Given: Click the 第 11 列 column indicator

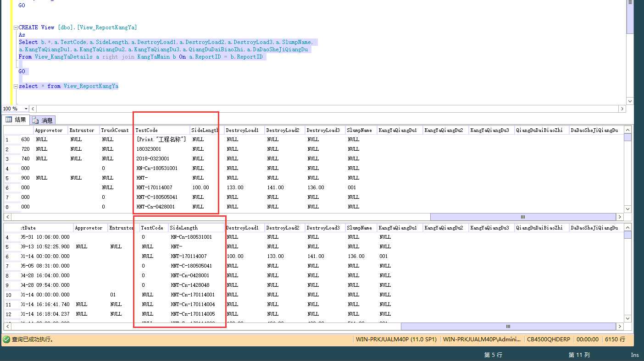Looking at the screenshot, I should [x=579, y=355].
